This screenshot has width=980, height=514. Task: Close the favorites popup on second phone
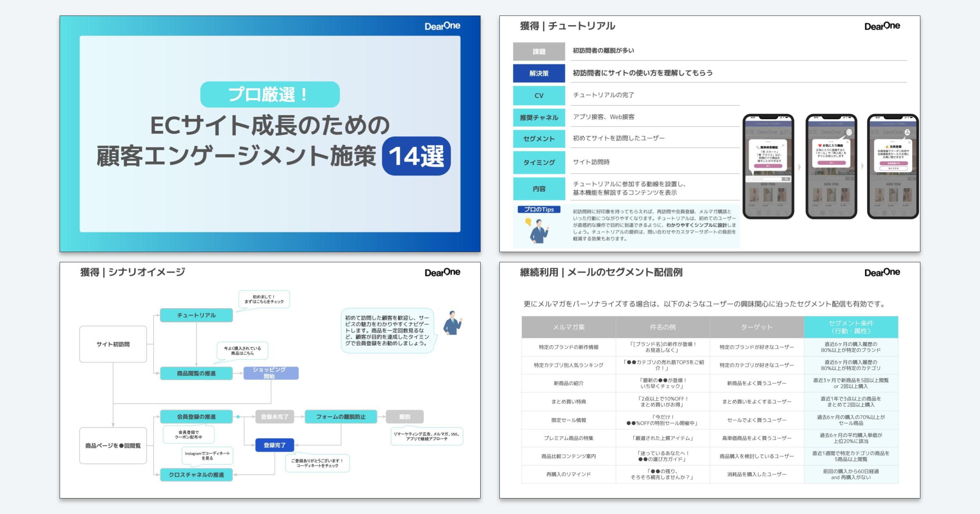[x=847, y=142]
